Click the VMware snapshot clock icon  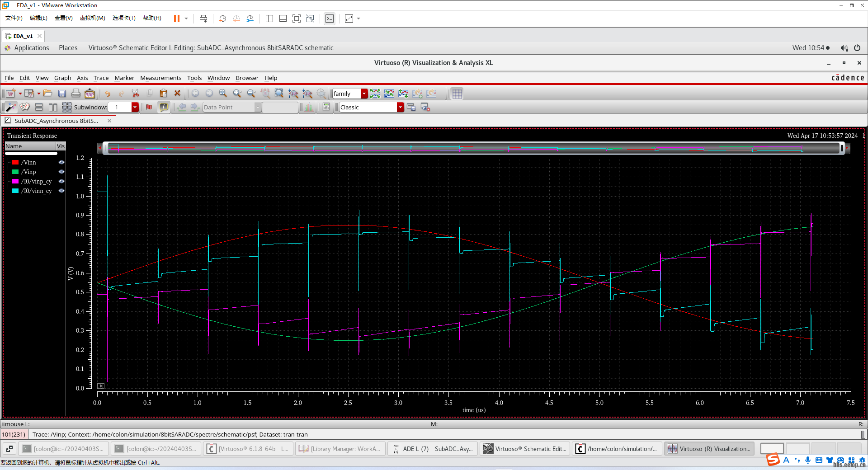click(223, 19)
